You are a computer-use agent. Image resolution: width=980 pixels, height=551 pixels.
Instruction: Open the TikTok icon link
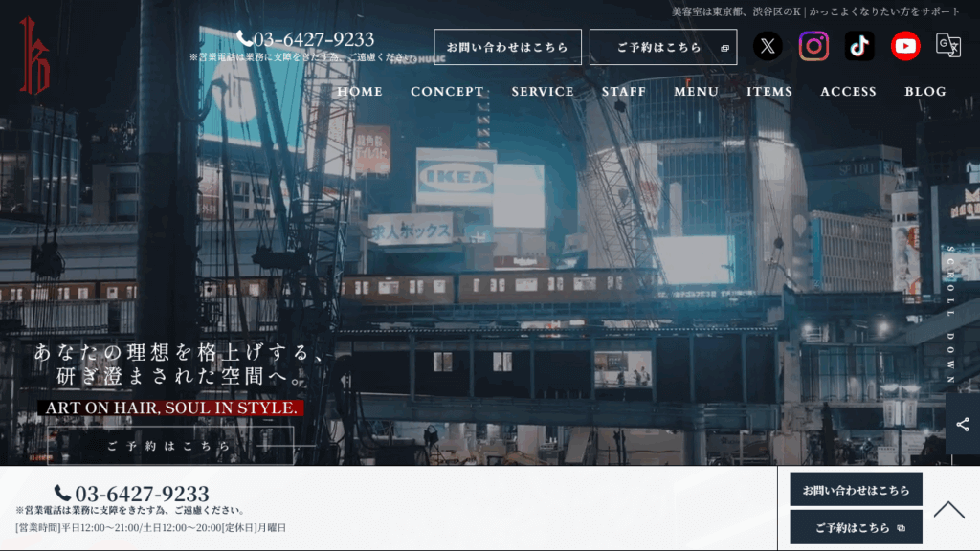pos(859,46)
